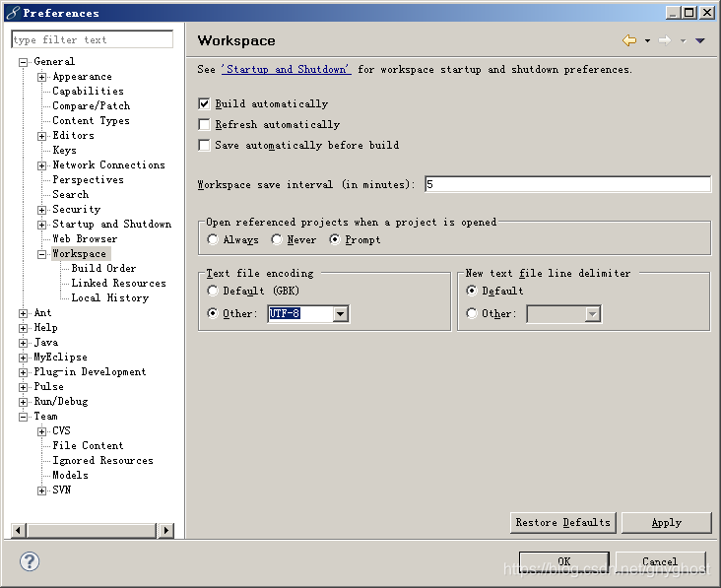721x588 pixels.
Task: Select the Never radio button
Action: pyautogui.click(x=277, y=239)
